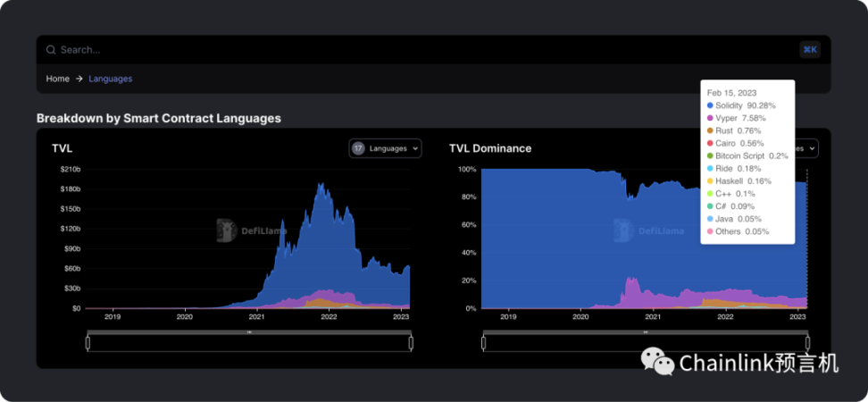Click the 2023 label under the TVL Dominance chart

click(x=797, y=317)
